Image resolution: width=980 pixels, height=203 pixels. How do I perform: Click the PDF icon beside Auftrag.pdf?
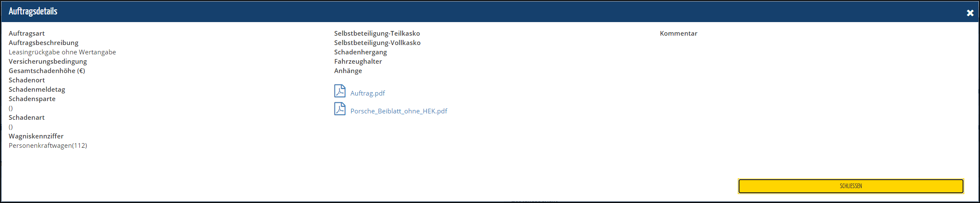tap(339, 91)
